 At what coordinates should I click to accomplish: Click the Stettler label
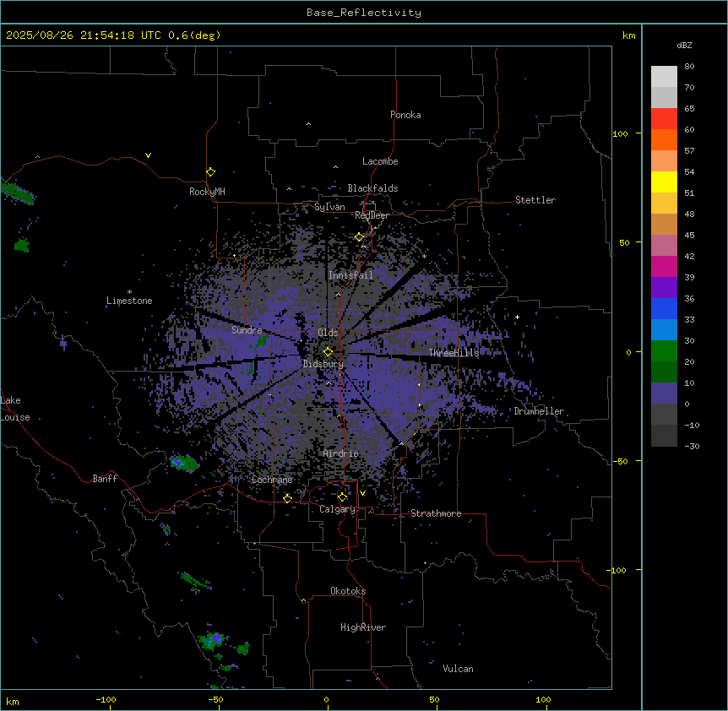pos(535,200)
